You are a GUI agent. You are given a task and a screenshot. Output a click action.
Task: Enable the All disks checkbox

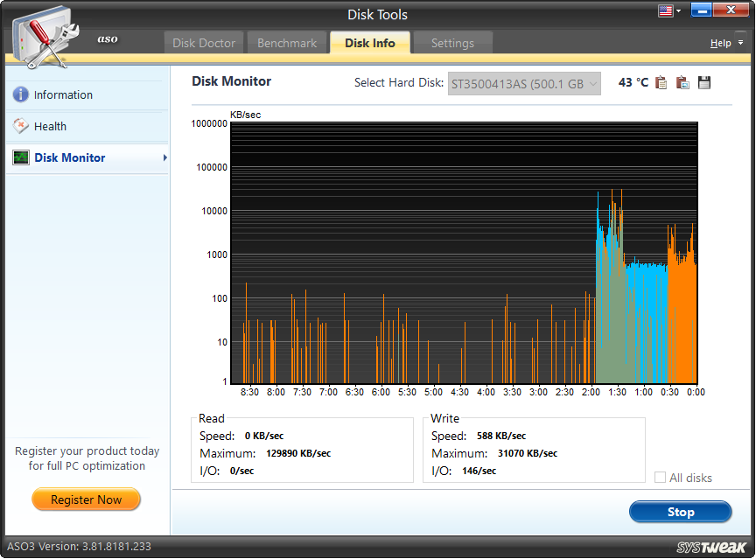[661, 478]
